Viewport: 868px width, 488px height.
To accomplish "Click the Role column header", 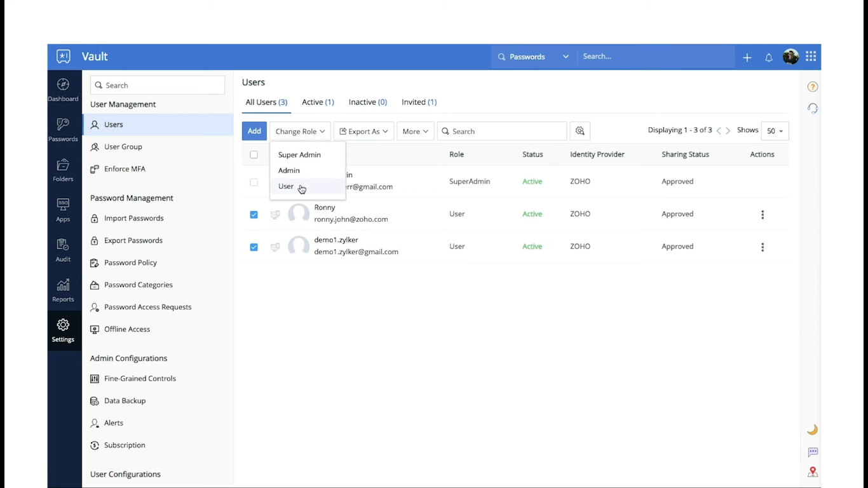I will coord(456,154).
